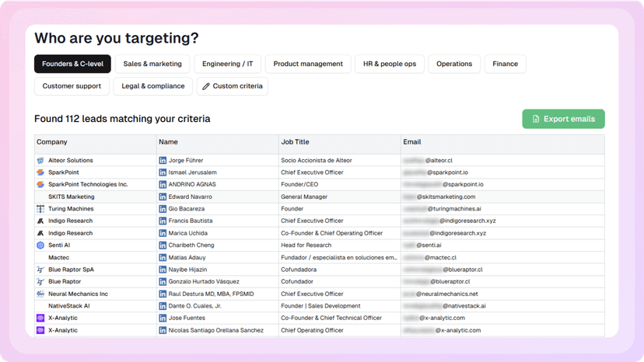Open Dante O. Cuales LinkedIn icon

pyautogui.click(x=163, y=306)
